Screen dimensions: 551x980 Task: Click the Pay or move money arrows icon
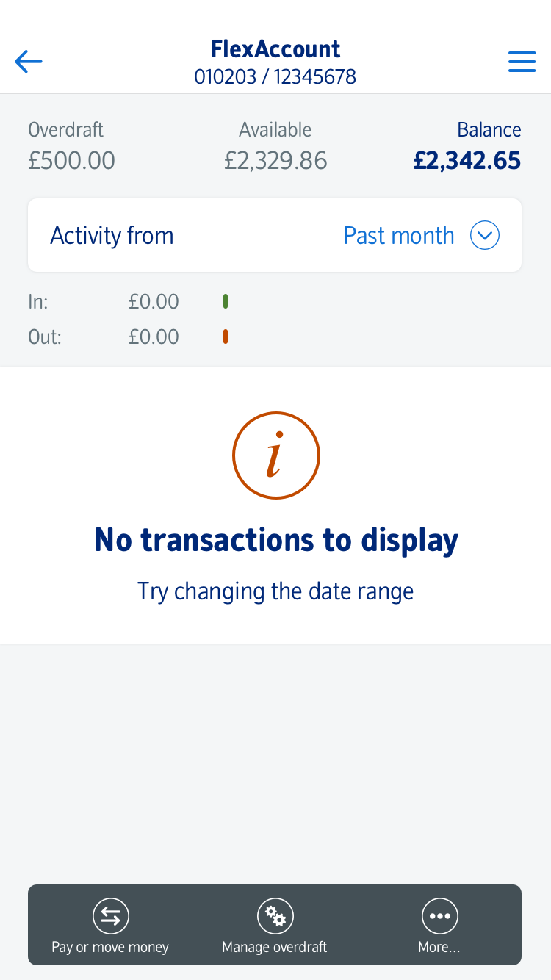coord(110,916)
